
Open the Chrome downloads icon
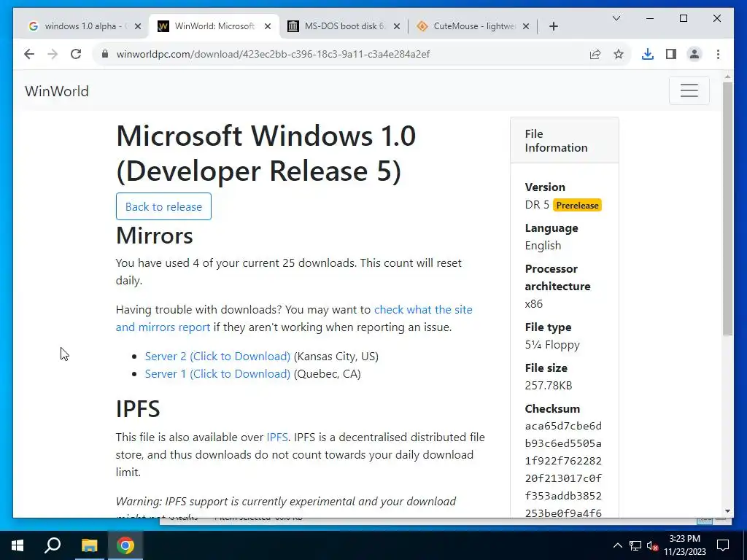648,54
